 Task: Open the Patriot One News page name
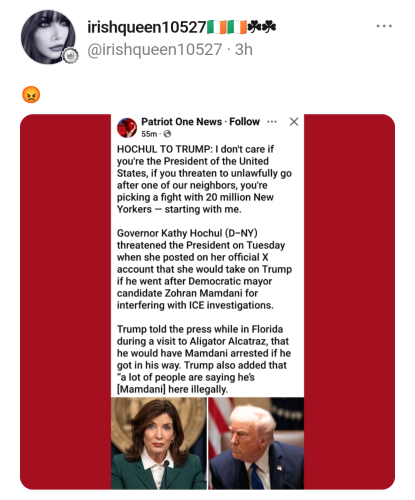tap(181, 122)
